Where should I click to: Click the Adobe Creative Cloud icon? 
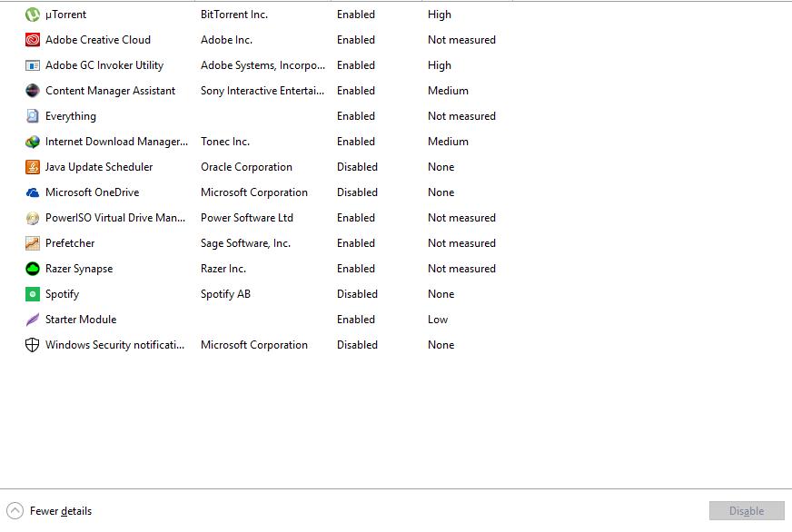point(33,40)
